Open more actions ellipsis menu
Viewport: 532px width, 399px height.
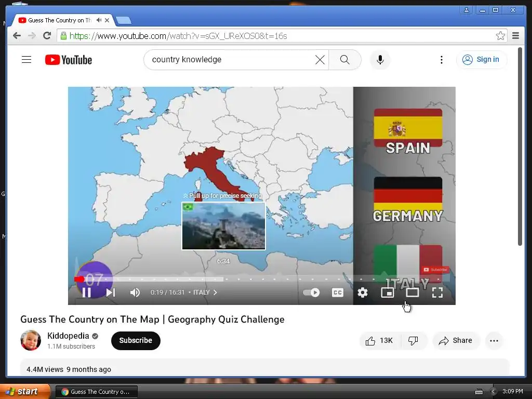(494, 341)
